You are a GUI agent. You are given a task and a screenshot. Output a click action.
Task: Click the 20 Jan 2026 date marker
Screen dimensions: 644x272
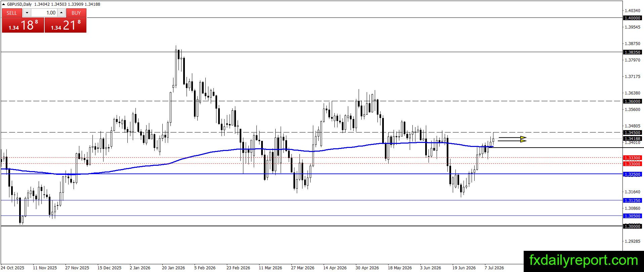point(173,268)
